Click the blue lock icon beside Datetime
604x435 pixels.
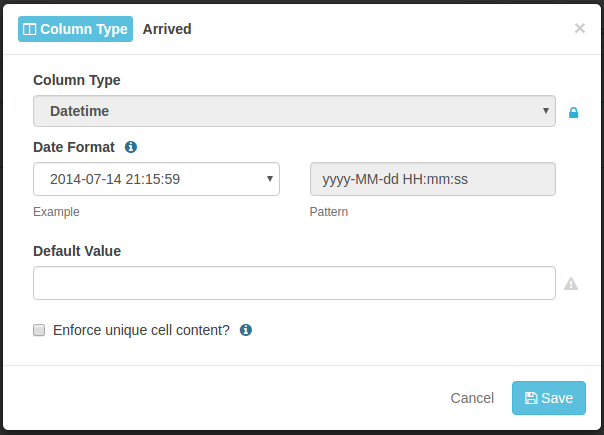(573, 113)
